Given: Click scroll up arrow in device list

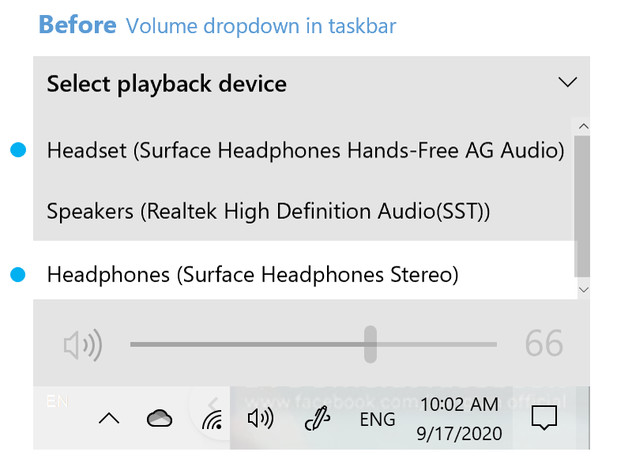Looking at the screenshot, I should (584, 126).
